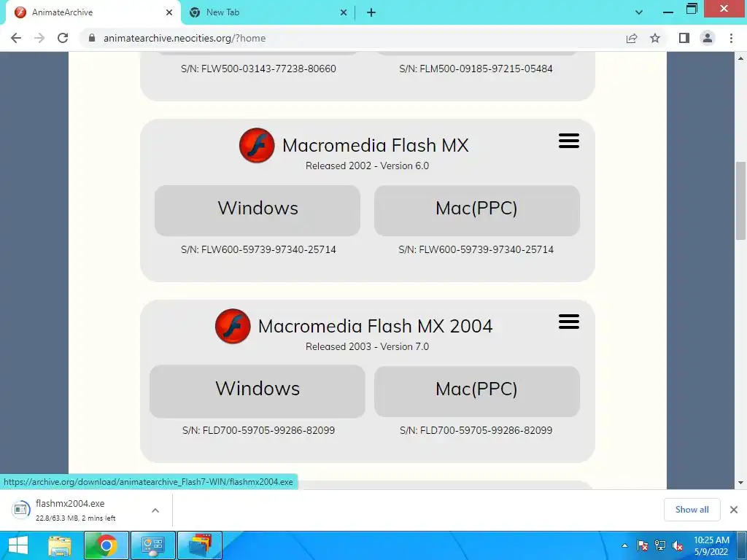Click Flash MX Windows serial FLW600-59739-97340-25714
Image resolution: width=747 pixels, height=560 pixels.
pyautogui.click(x=258, y=249)
